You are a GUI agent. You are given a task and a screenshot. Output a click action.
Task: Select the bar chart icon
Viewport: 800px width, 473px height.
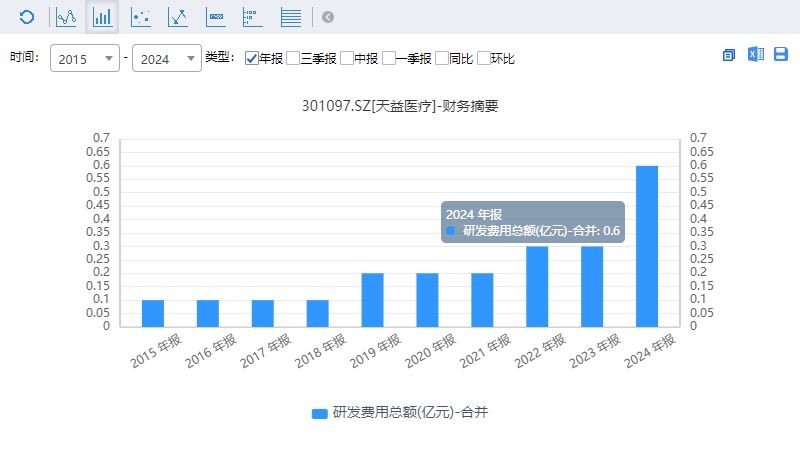pyautogui.click(x=102, y=17)
